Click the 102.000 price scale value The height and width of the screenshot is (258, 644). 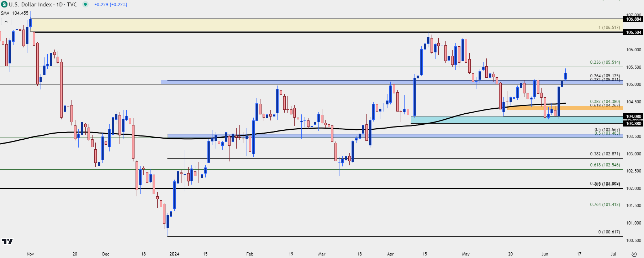point(634,189)
